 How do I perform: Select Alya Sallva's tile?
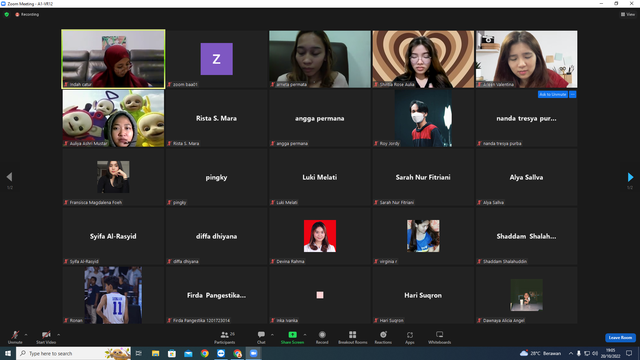527,177
